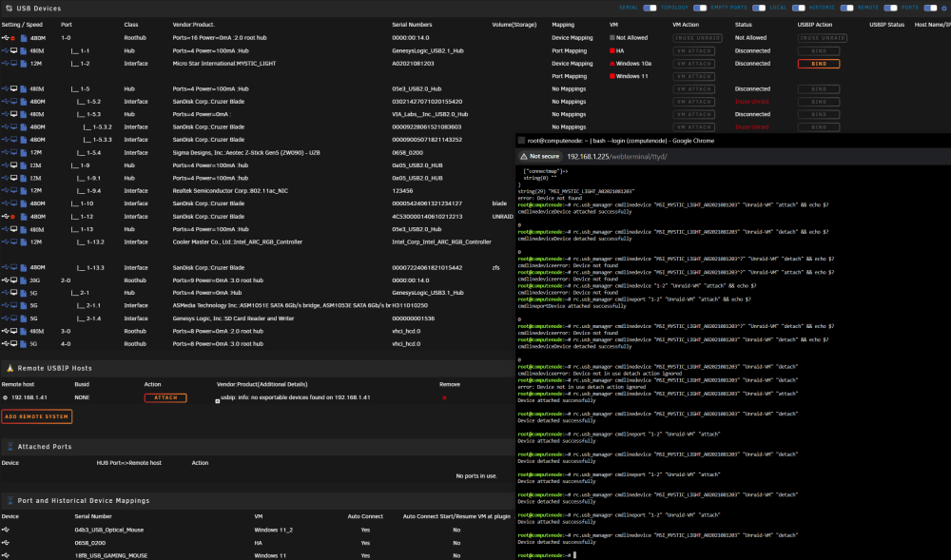This screenshot has width=951, height=560.
Task: Click the monitor icon on the 1-2 MYSTIC_LIGHT row
Action: click(x=14, y=63)
